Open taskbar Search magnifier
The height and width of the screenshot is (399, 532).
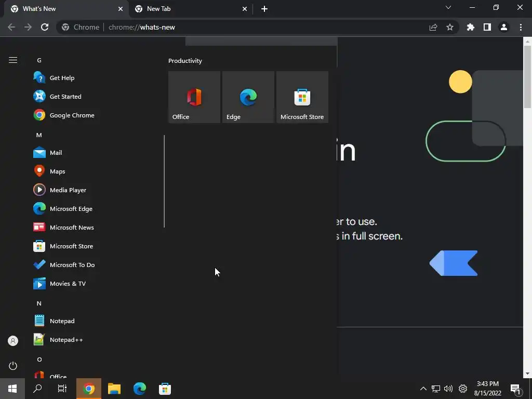pyautogui.click(x=37, y=389)
